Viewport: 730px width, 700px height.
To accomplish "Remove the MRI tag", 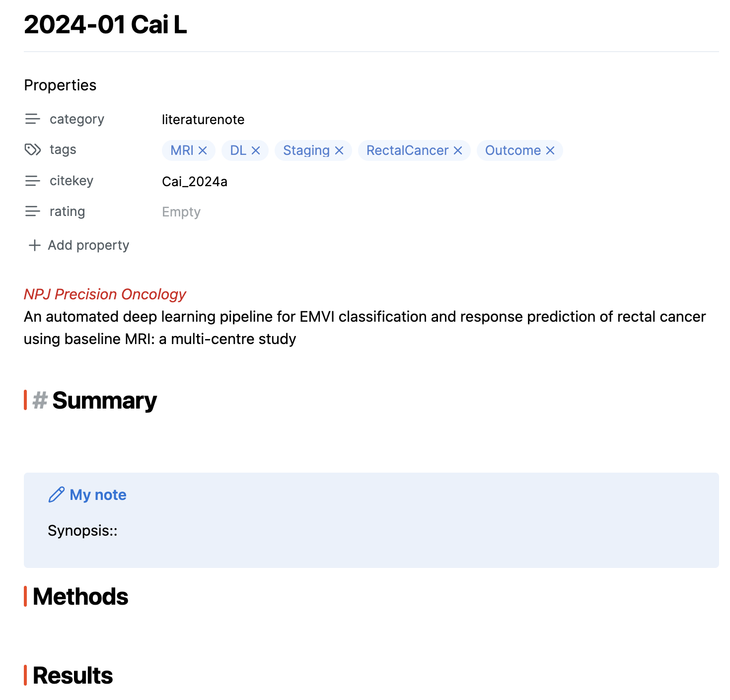I will point(203,150).
